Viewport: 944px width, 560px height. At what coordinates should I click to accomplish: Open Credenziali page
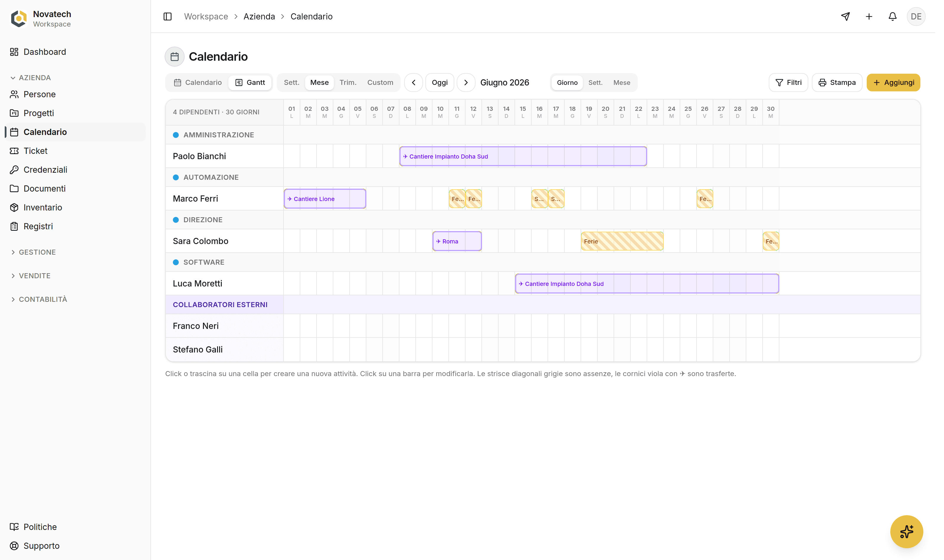[x=76, y=170]
